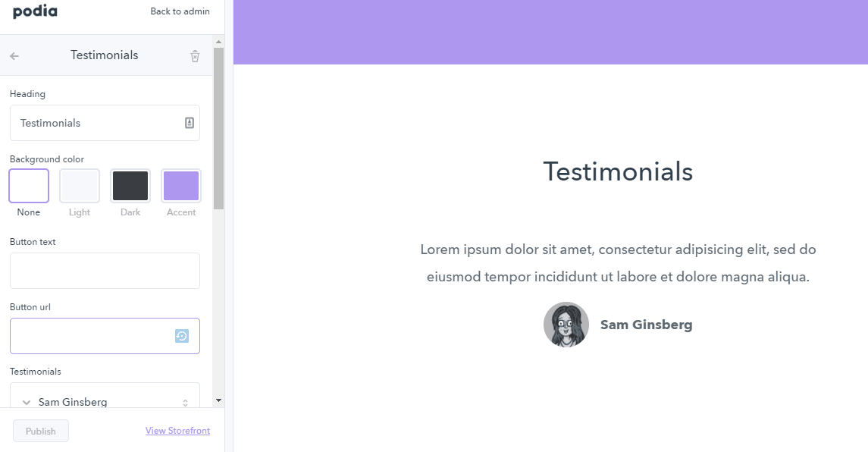
Task: Click the podia logo
Action: click(35, 11)
